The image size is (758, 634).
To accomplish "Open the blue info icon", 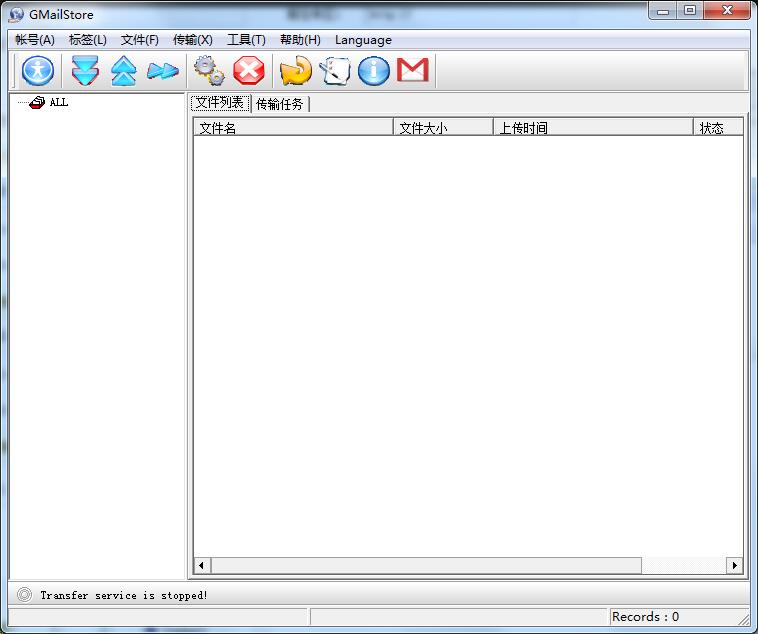I will pyautogui.click(x=373, y=70).
